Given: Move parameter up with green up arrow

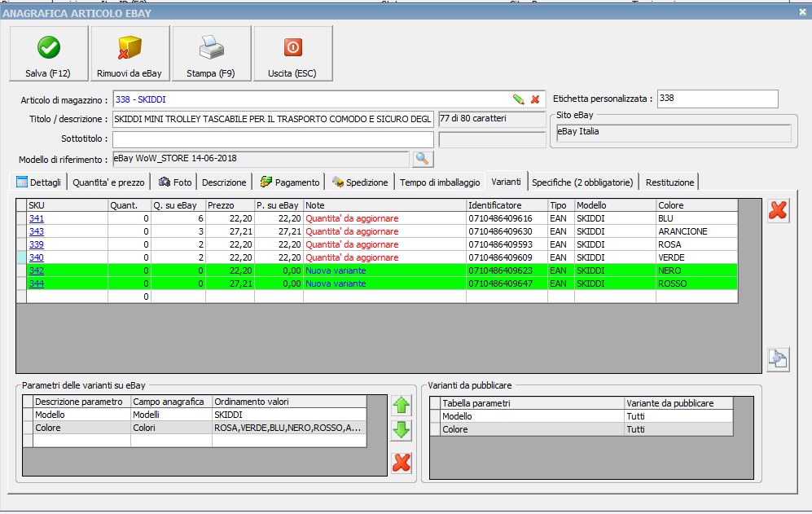Looking at the screenshot, I should coord(402,405).
